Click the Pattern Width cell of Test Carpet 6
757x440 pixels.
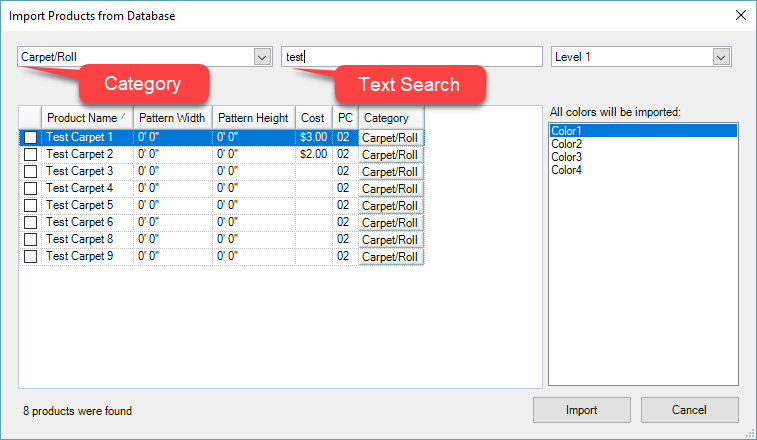tap(173, 222)
